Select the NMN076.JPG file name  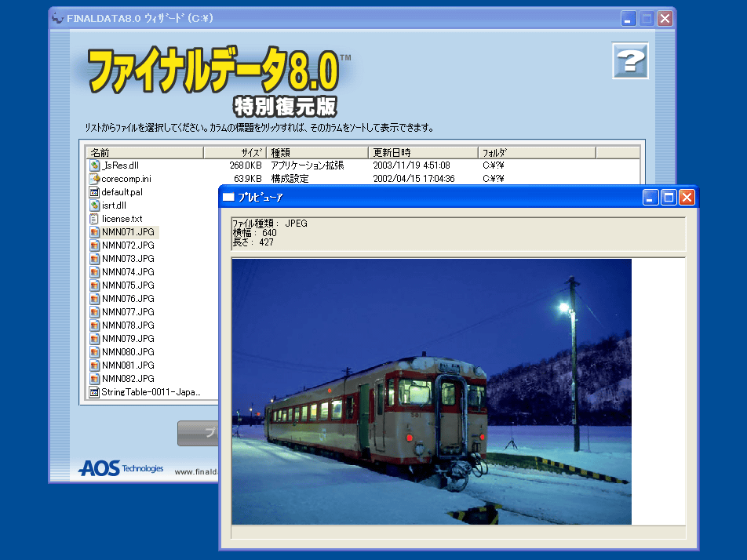coord(128,299)
